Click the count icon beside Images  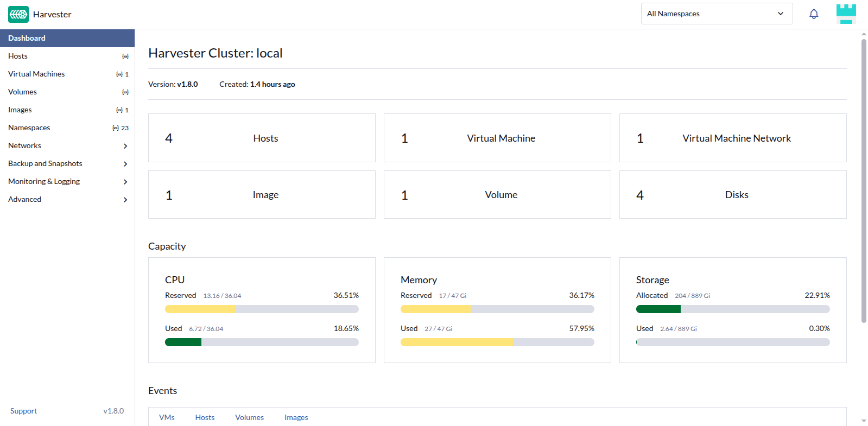pyautogui.click(x=119, y=110)
